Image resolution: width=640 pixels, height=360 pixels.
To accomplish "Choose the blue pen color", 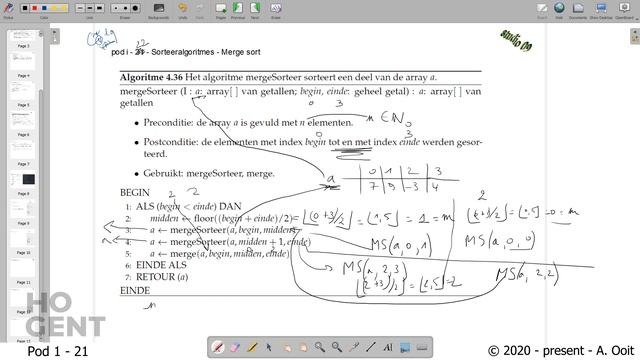I will pos(44,8).
